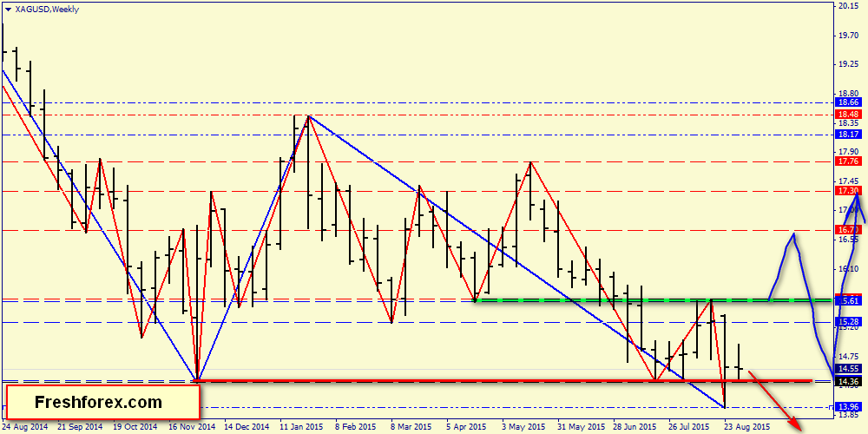Click the 20.15 price axis value
The image size is (868, 434).
pos(849,7)
